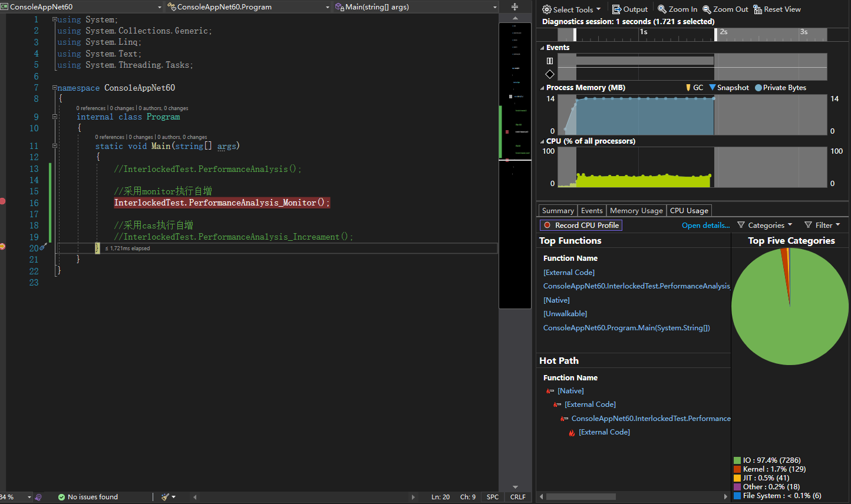851x504 pixels.
Task: Reset View of the diagnostics timeline
Action: pyautogui.click(x=777, y=9)
